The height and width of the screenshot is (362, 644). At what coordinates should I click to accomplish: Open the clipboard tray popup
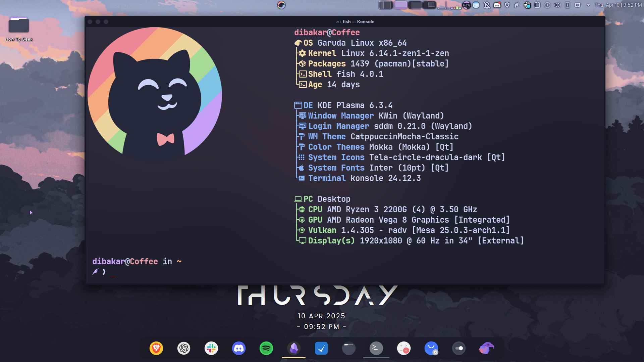537,5
